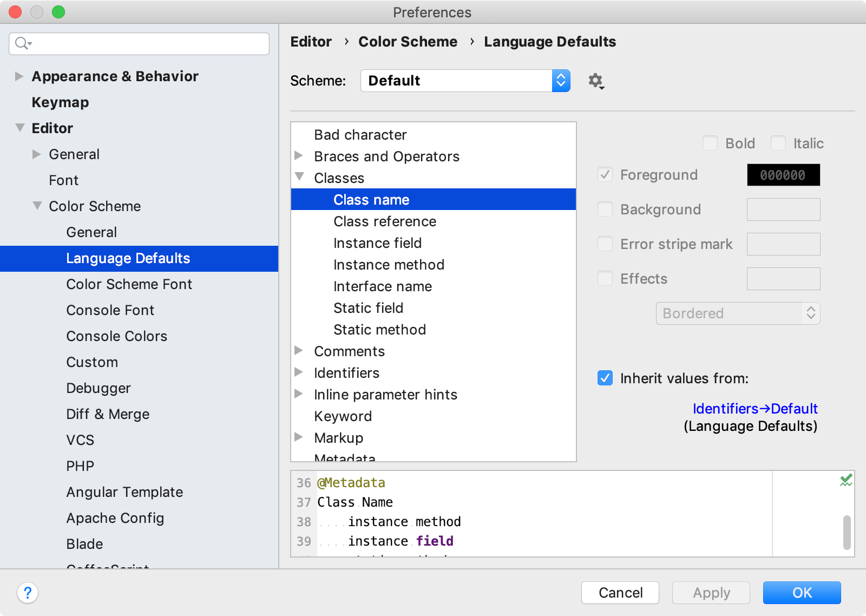The width and height of the screenshot is (866, 616).
Task: Click Editor in the breadcrumb
Action: point(311,42)
